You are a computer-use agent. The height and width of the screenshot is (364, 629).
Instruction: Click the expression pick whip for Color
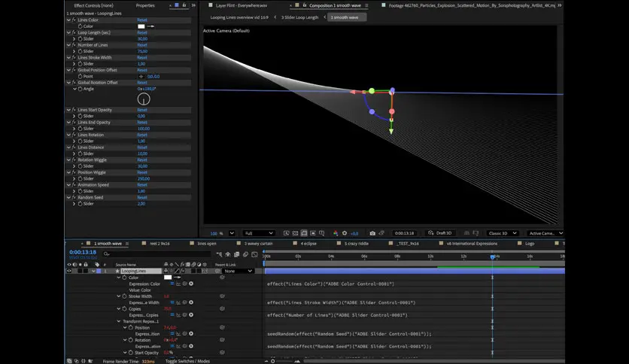(x=185, y=284)
